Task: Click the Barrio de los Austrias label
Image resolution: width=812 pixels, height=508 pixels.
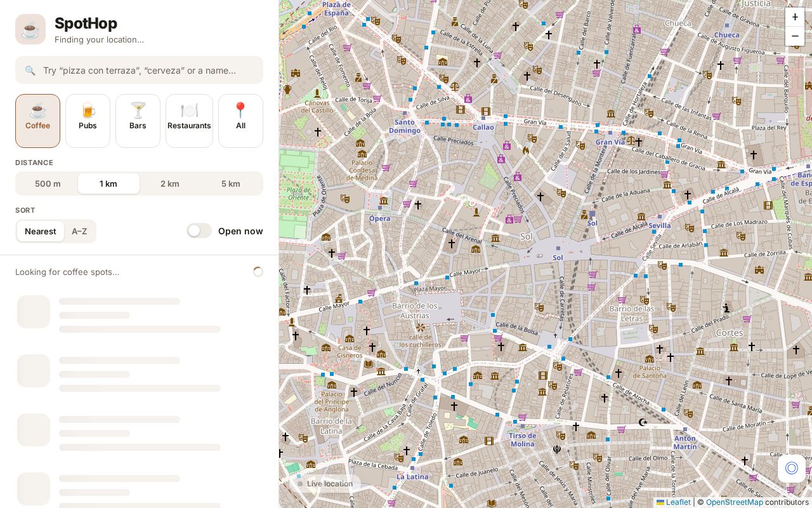Action: point(415,311)
